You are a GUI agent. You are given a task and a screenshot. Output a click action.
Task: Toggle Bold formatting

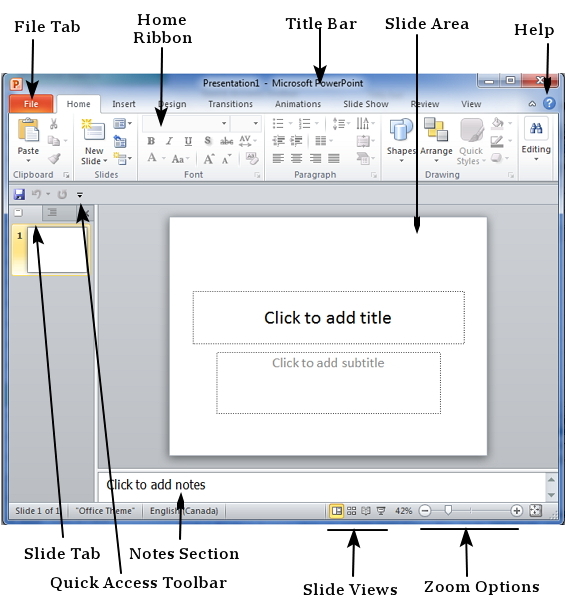(151, 141)
